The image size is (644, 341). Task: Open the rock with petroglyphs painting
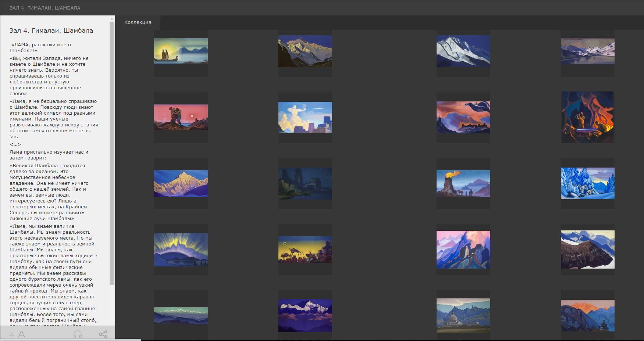pos(587,250)
